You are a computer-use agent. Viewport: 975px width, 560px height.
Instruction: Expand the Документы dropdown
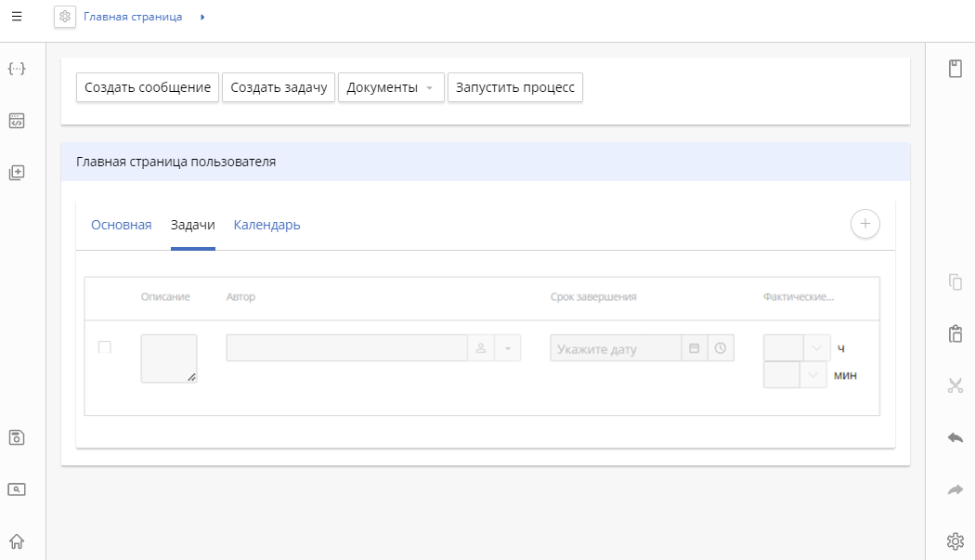(x=391, y=87)
